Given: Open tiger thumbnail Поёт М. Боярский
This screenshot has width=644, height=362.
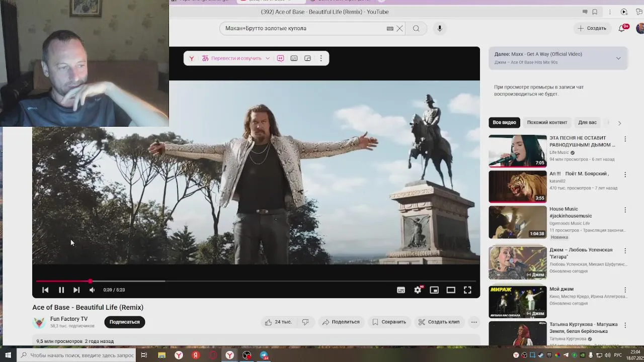Looking at the screenshot, I should (517, 187).
